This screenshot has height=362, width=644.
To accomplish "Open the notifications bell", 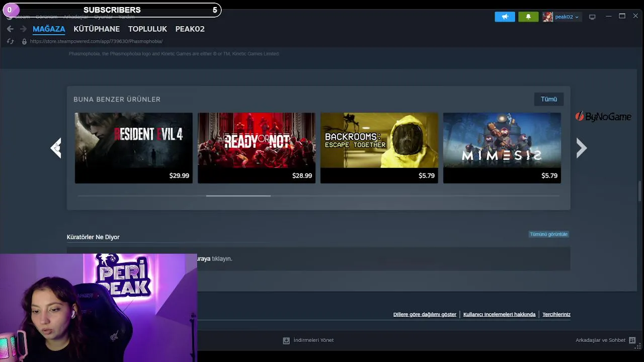I will 528,17.
